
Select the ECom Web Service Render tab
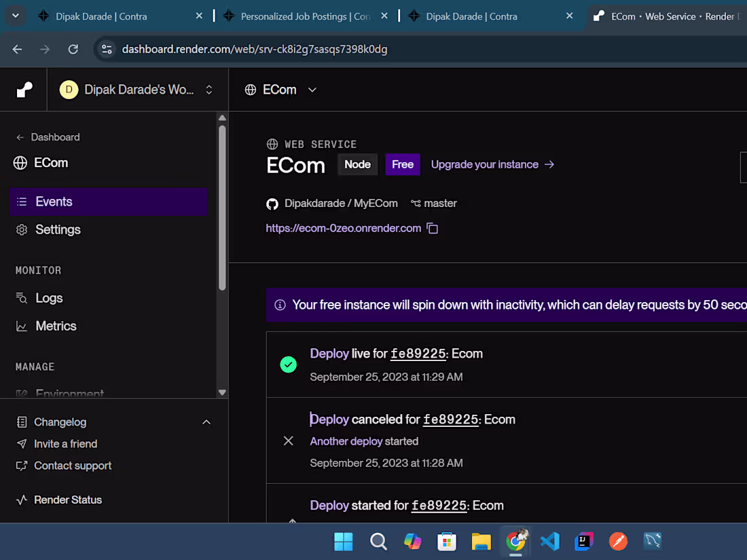click(x=667, y=16)
